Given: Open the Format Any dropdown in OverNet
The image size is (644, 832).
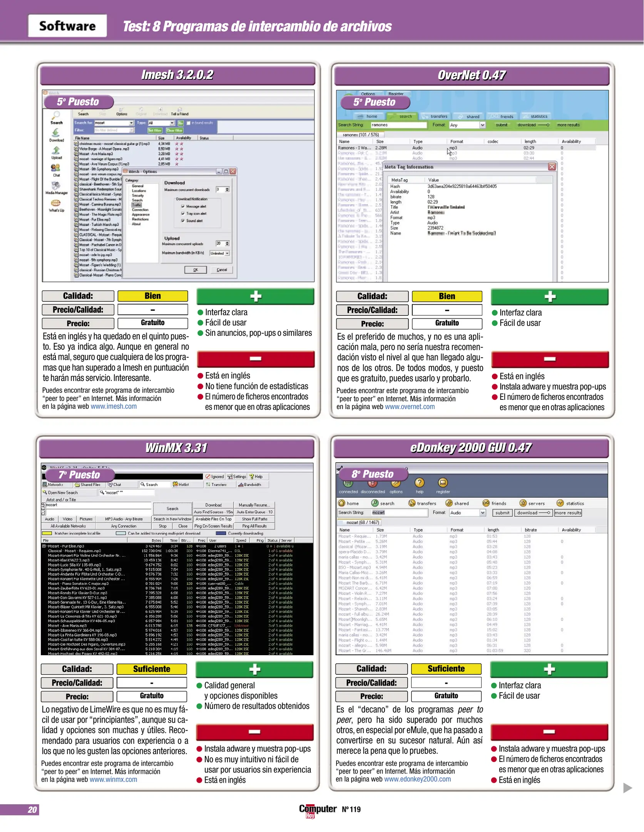Looking at the screenshot, I should (482, 125).
